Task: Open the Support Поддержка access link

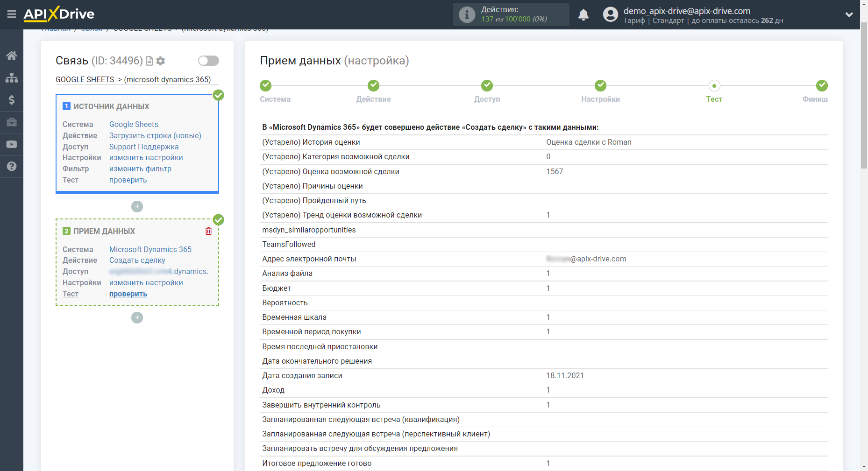Action: click(144, 147)
